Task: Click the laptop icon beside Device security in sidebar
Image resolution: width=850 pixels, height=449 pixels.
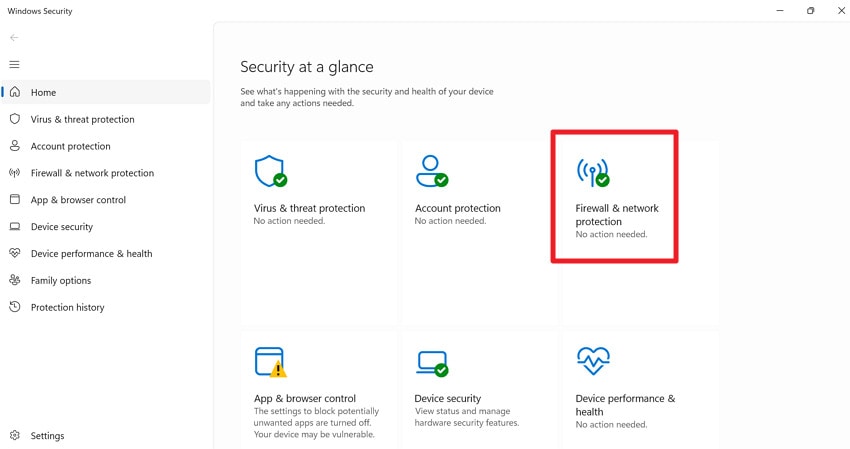Action: pos(15,226)
